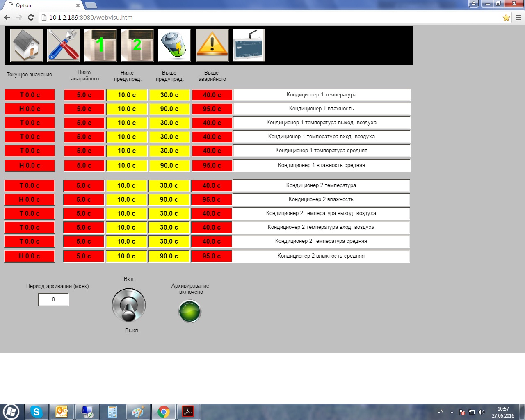Open settings with wrench and screwdriver icon
This screenshot has width=525, height=420.
tap(63, 45)
